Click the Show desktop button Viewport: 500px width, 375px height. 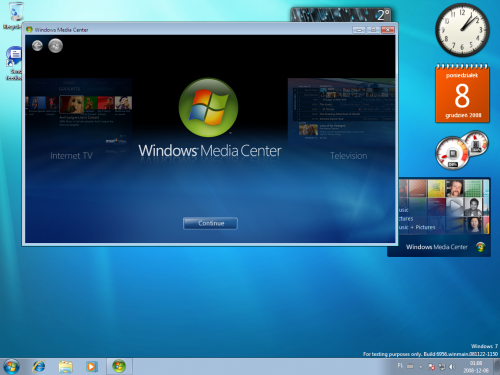[497, 367]
